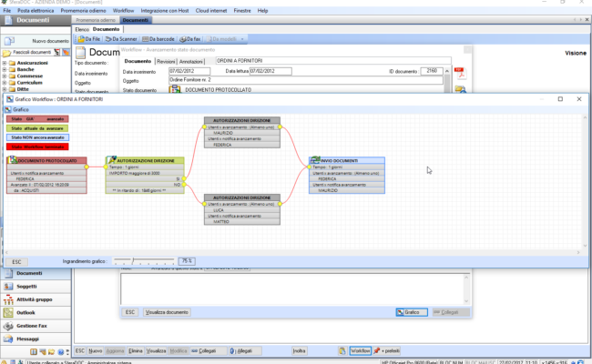Click the Inoltra button

299,350
